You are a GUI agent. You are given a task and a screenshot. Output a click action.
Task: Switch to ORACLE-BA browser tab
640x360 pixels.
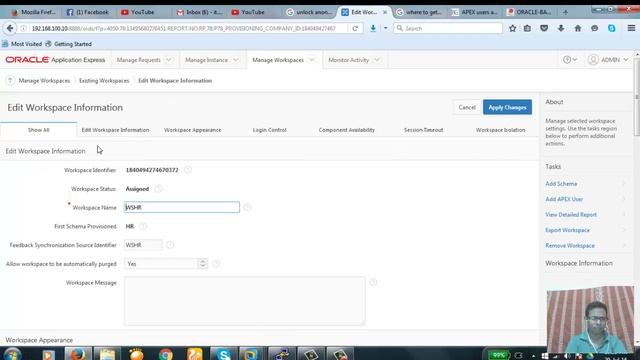[x=529, y=12]
